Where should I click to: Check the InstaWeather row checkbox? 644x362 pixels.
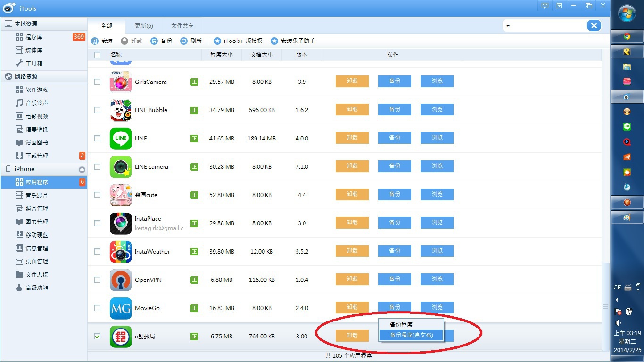point(98,251)
